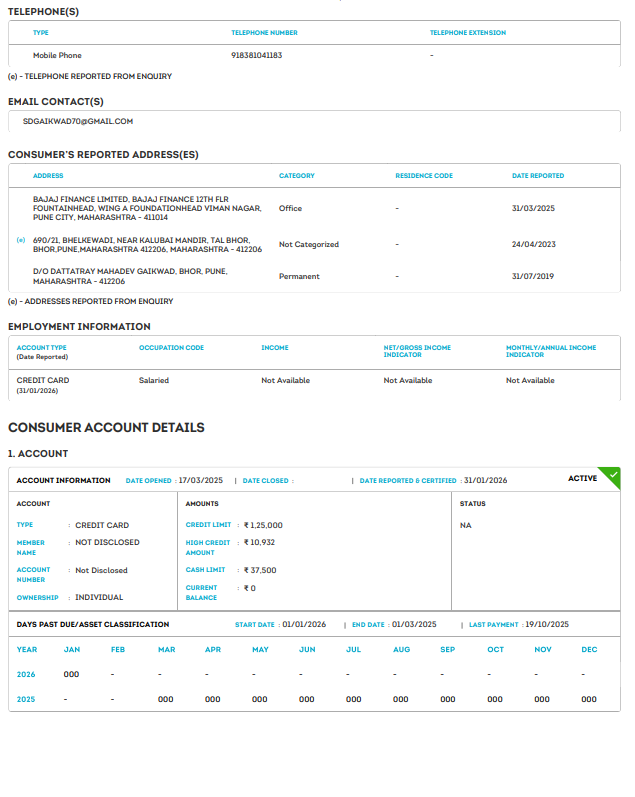Click the TELEPHONE NUMBER column header

[x=264, y=33]
